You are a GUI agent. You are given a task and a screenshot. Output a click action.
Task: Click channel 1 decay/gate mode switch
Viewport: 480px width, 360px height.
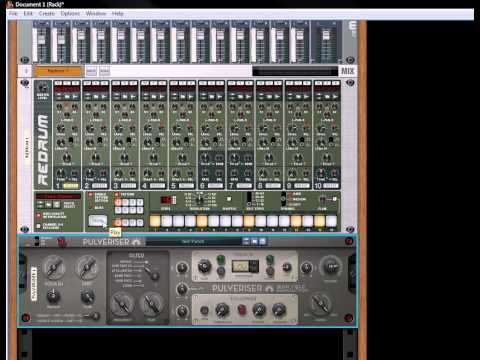pyautogui.click(x=72, y=141)
